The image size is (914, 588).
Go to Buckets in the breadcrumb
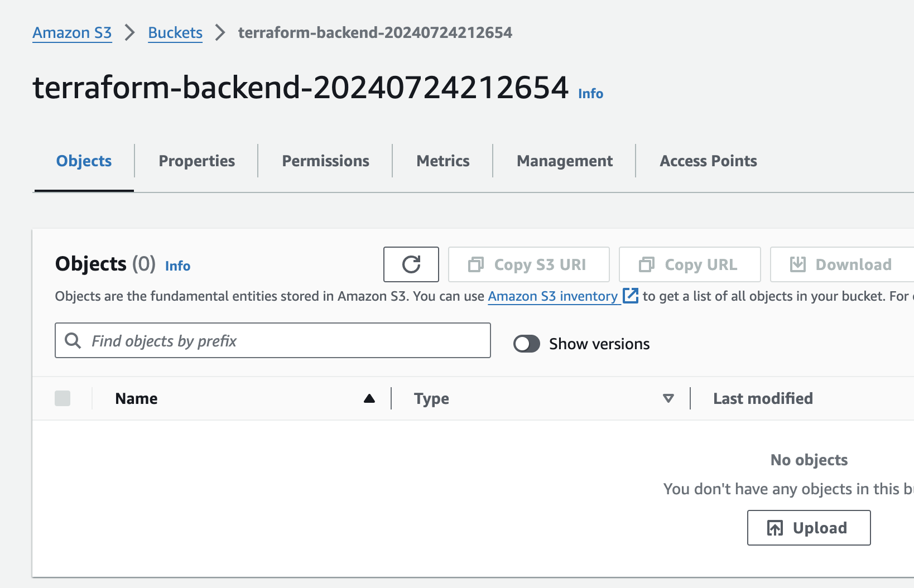[175, 32]
